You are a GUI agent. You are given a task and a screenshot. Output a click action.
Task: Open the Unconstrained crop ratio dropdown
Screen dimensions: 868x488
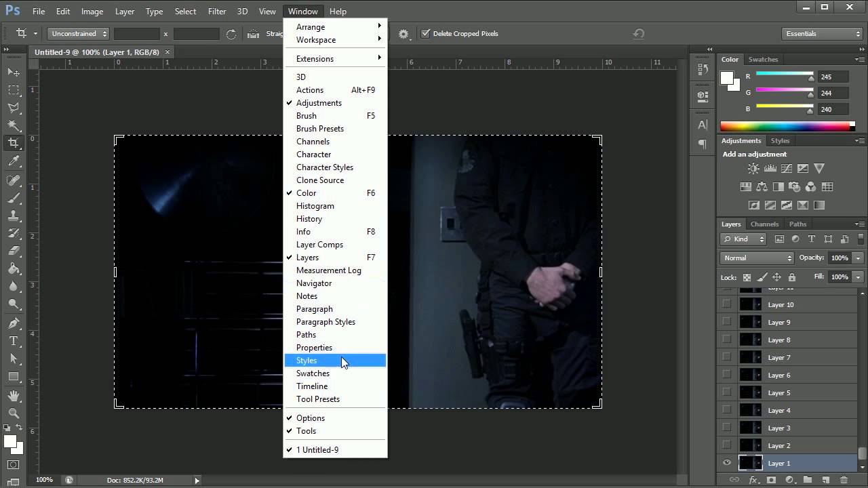[x=79, y=33]
